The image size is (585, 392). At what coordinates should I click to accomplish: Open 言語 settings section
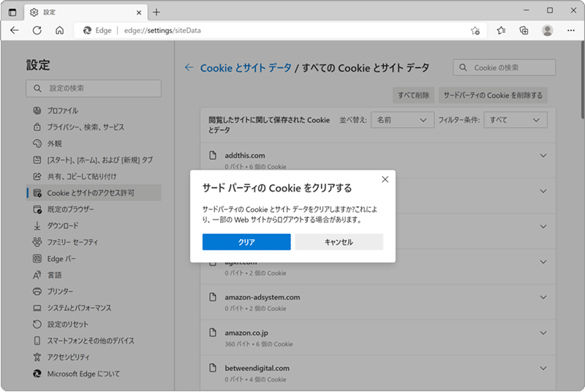click(x=94, y=275)
